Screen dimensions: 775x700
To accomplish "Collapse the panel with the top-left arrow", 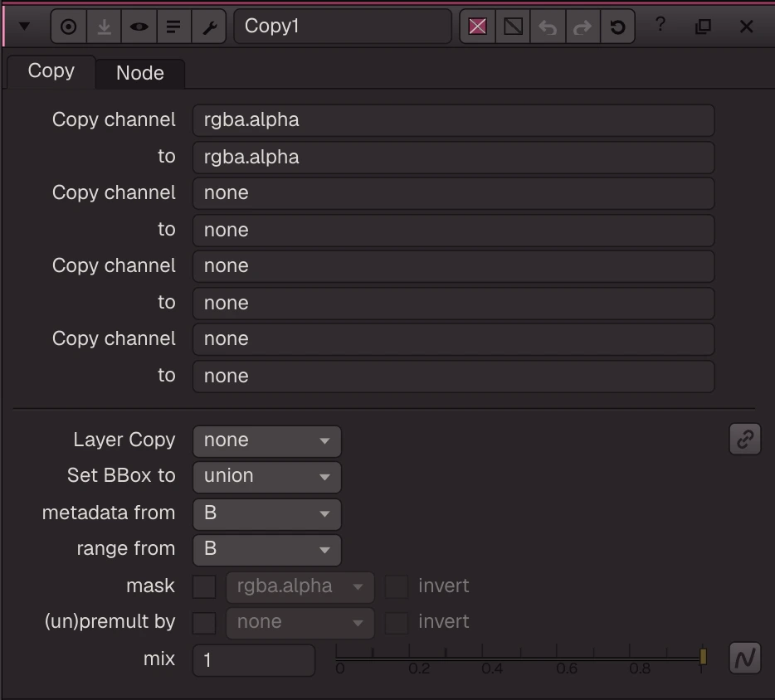I will (24, 27).
